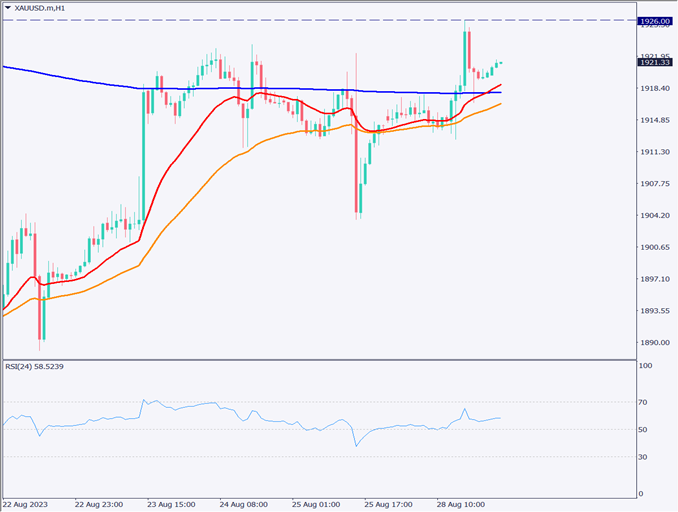Click the triangle arrow beside XAUUSD.m,H1
The height and width of the screenshot is (512, 678).
pos(6,8)
